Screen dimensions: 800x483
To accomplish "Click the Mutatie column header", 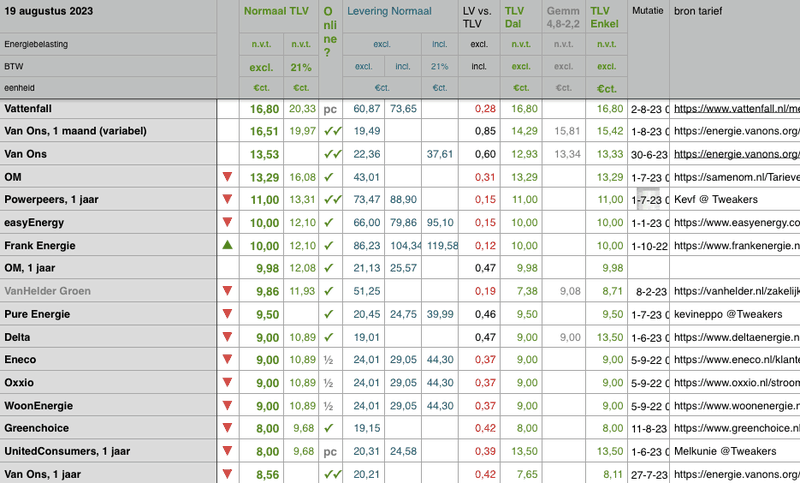I will (648, 11).
